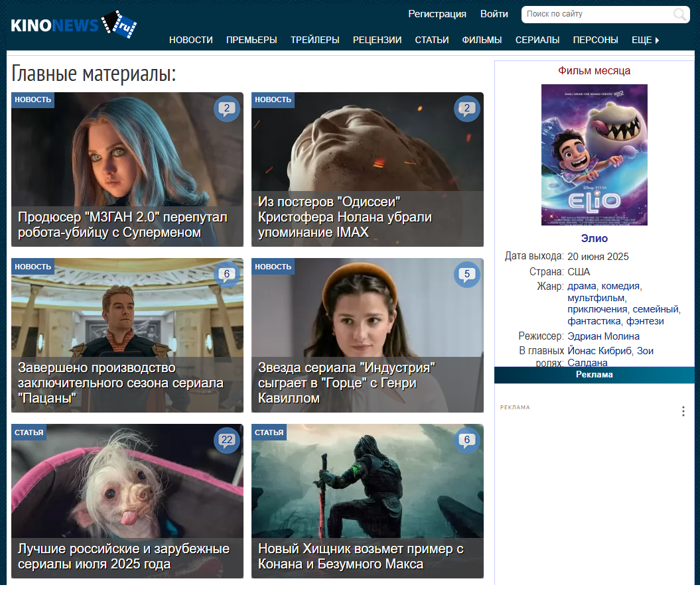Click the Войти link
700x595 pixels.
click(494, 15)
